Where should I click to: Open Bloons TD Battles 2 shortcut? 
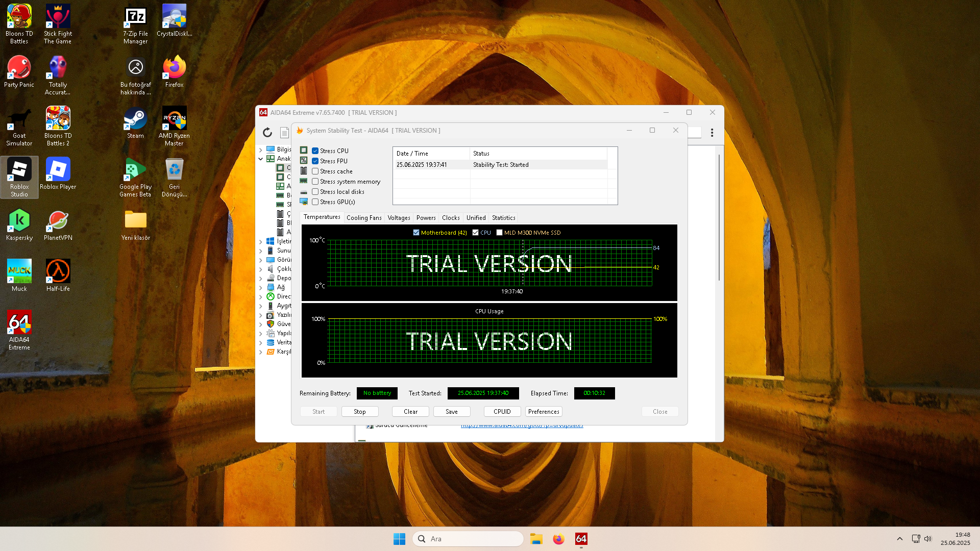58,126
